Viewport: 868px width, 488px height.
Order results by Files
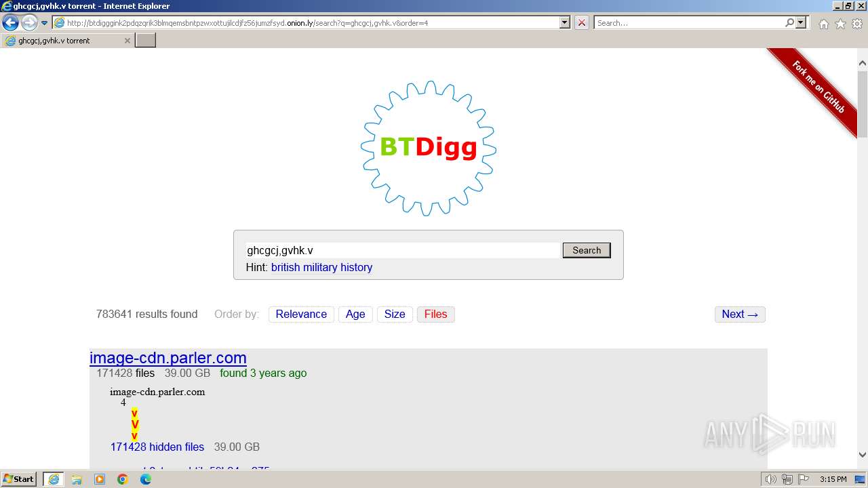pyautogui.click(x=435, y=314)
